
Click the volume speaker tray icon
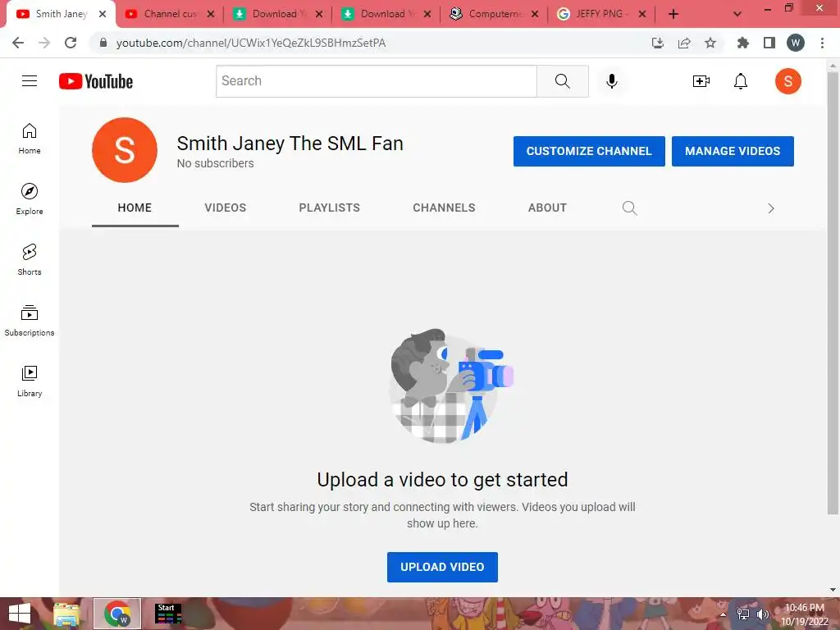pyautogui.click(x=762, y=614)
